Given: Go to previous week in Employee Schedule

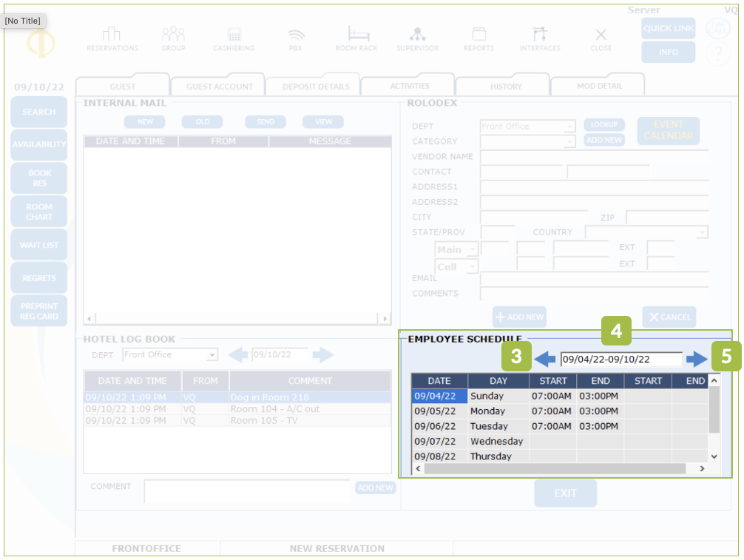Looking at the screenshot, I should pyautogui.click(x=545, y=360).
